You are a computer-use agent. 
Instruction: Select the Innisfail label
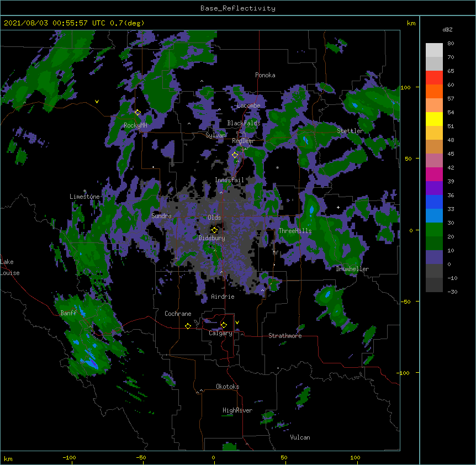tap(229, 180)
